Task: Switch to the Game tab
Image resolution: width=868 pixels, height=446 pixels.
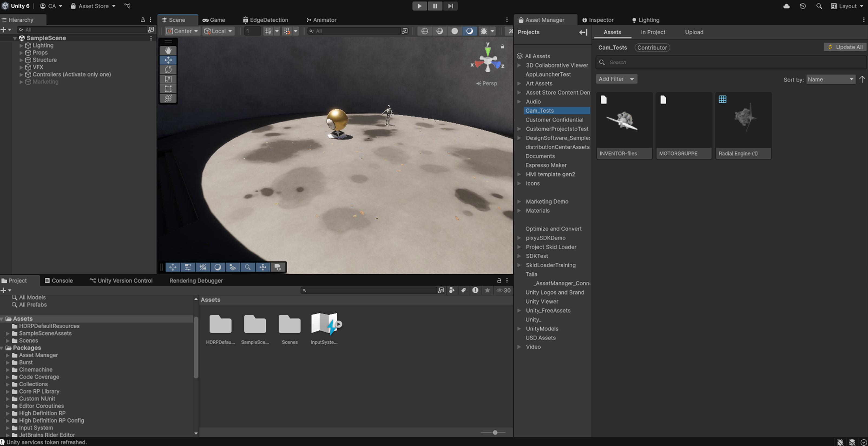Action: (x=214, y=20)
